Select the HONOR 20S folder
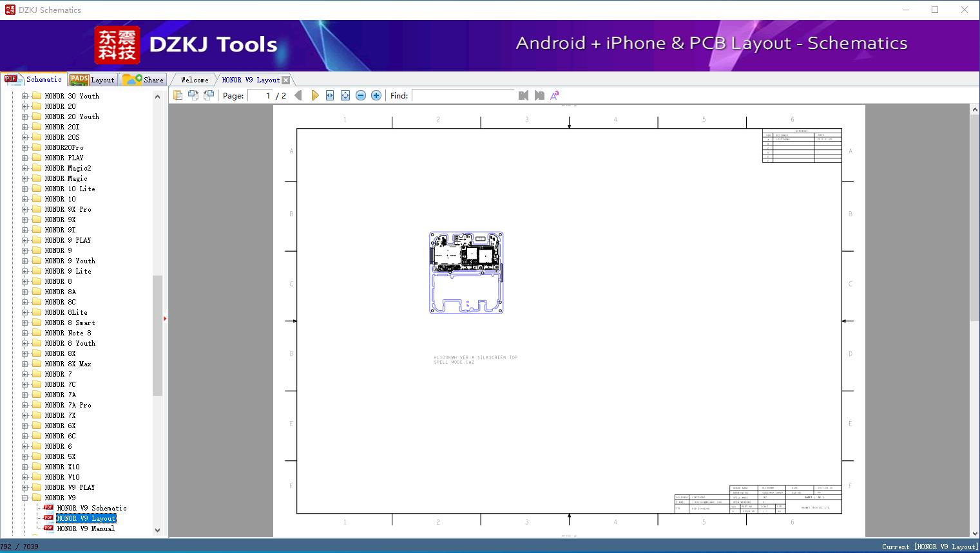The height and width of the screenshot is (553, 980). [x=62, y=137]
